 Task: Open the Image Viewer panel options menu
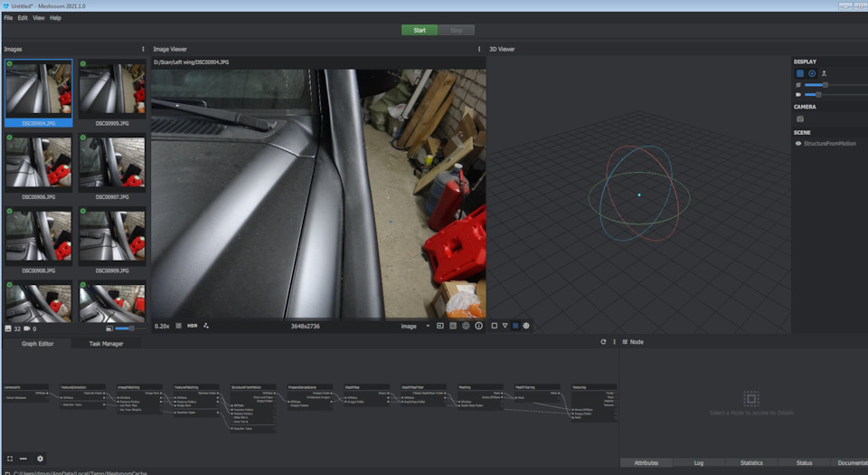click(479, 49)
